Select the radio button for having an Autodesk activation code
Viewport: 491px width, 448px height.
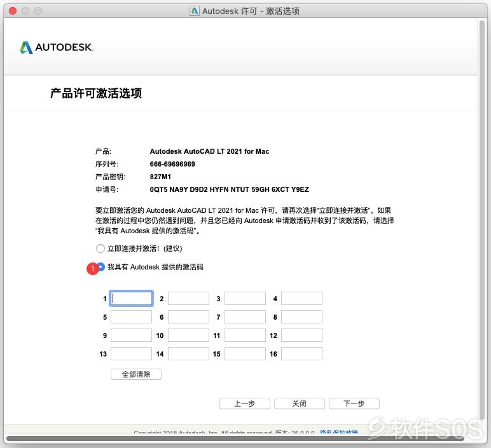coord(101,267)
